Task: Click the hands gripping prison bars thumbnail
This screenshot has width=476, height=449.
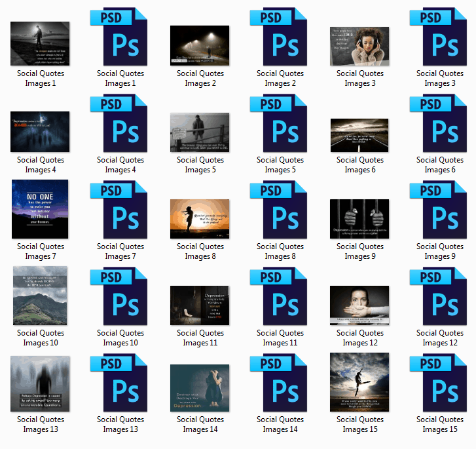Action: pyautogui.click(x=359, y=219)
